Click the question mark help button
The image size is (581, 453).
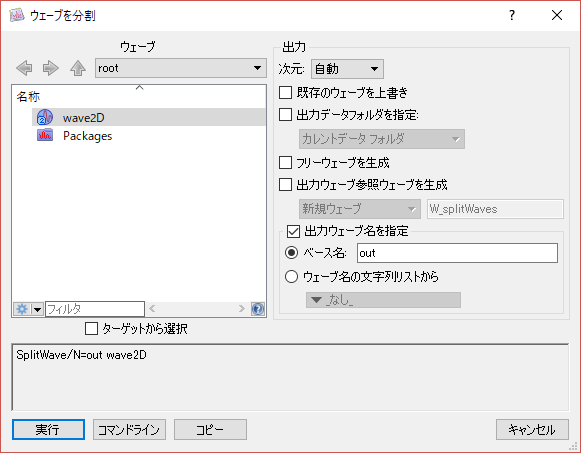click(512, 15)
